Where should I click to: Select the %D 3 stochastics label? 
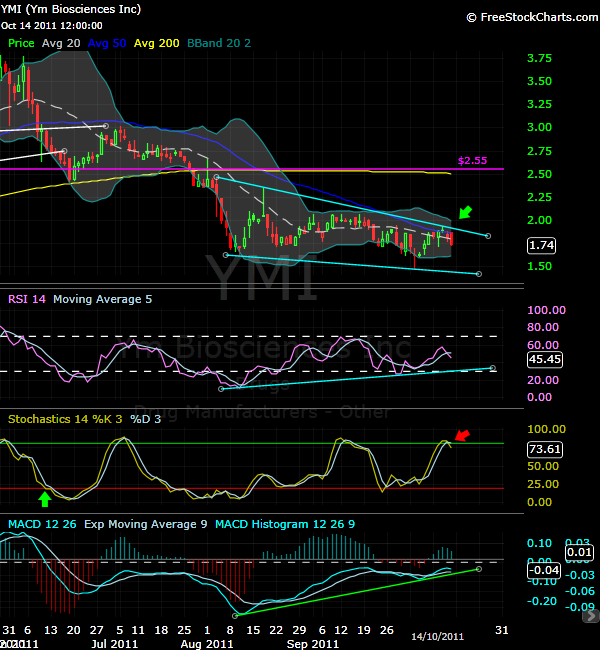point(146,419)
